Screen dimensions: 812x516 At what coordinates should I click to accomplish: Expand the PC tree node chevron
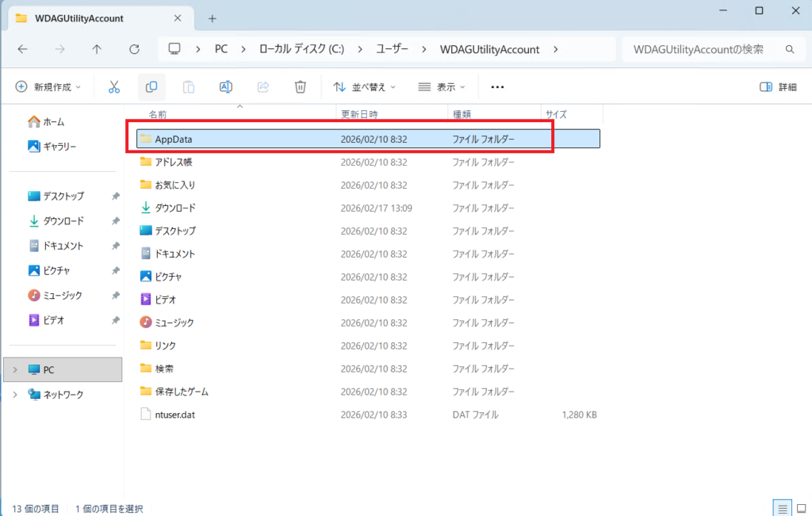click(14, 369)
